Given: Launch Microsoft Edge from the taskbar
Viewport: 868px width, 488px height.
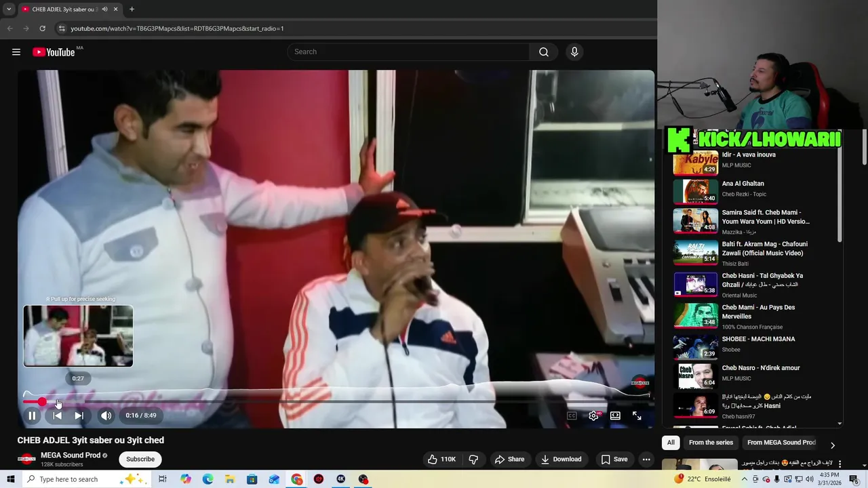Looking at the screenshot, I should point(208,479).
